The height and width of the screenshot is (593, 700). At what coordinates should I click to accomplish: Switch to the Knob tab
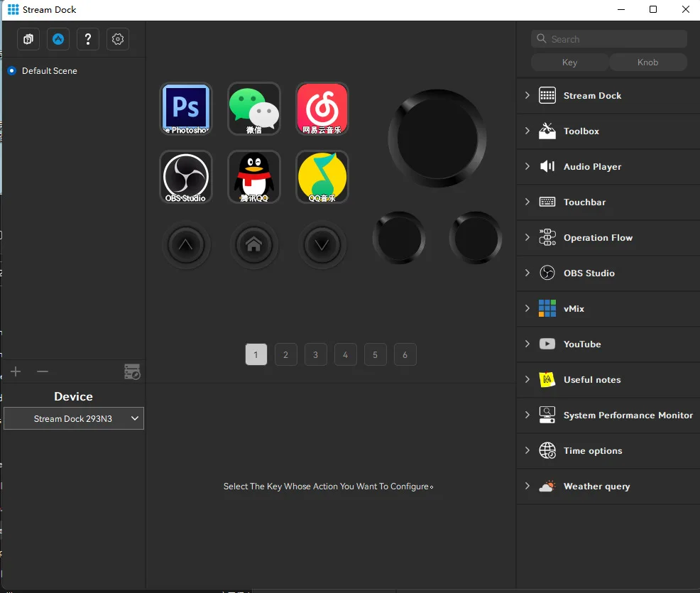647,62
